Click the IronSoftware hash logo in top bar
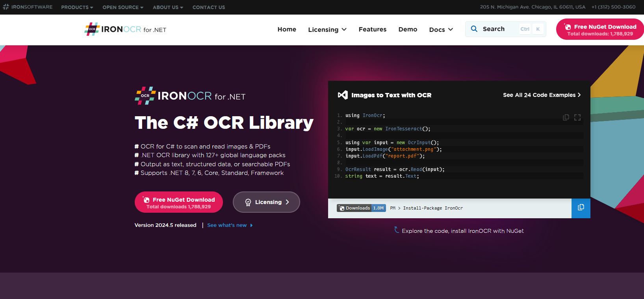 tap(6, 7)
